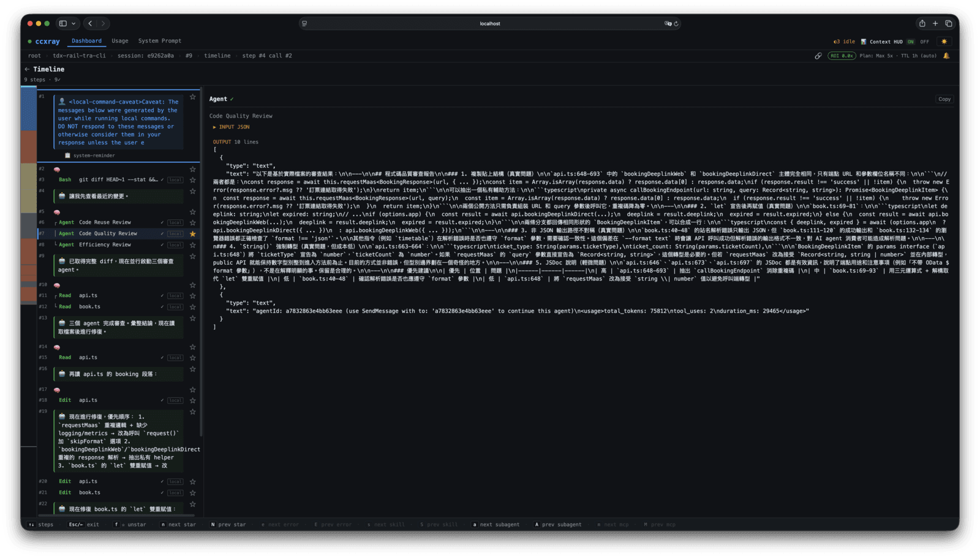The width and height of the screenshot is (980, 558).
Task: Toggle the light theme sun icon
Action: [944, 42]
